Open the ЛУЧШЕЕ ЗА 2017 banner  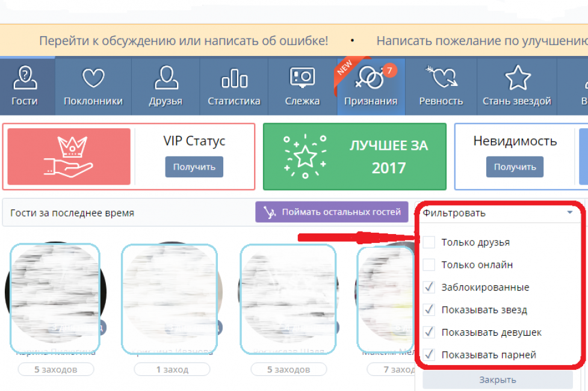[354, 156]
